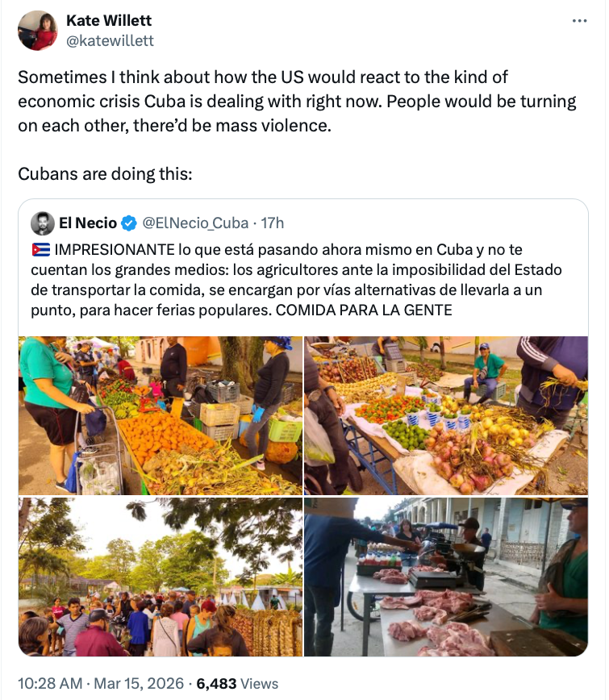Image resolution: width=609 pixels, height=700 pixels.
Task: Click the 17h quoted post timestamp
Action: point(271,223)
